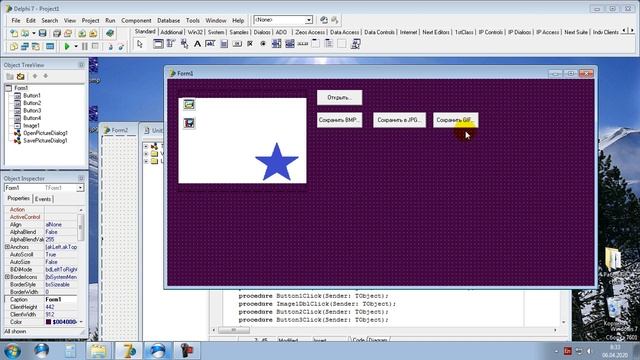The image size is (640, 360).
Task: Expand the second folder node in Unit window
Action: click(x=146, y=153)
